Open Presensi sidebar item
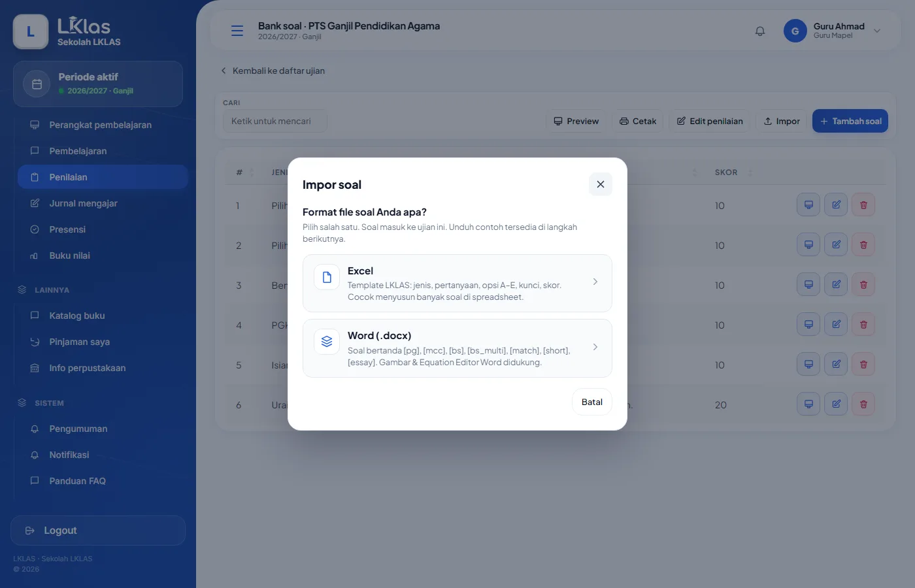 (x=103, y=229)
